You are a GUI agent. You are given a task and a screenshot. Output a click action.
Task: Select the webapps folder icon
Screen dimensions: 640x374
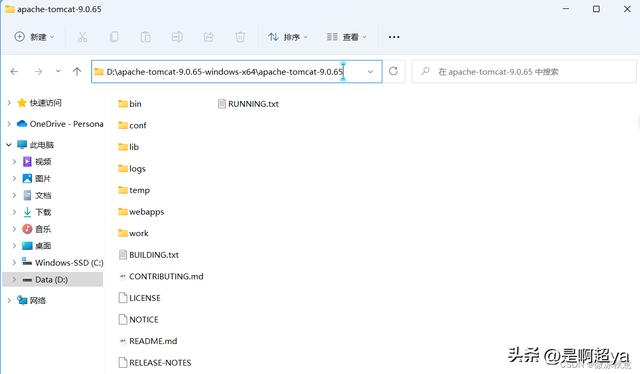click(x=123, y=211)
